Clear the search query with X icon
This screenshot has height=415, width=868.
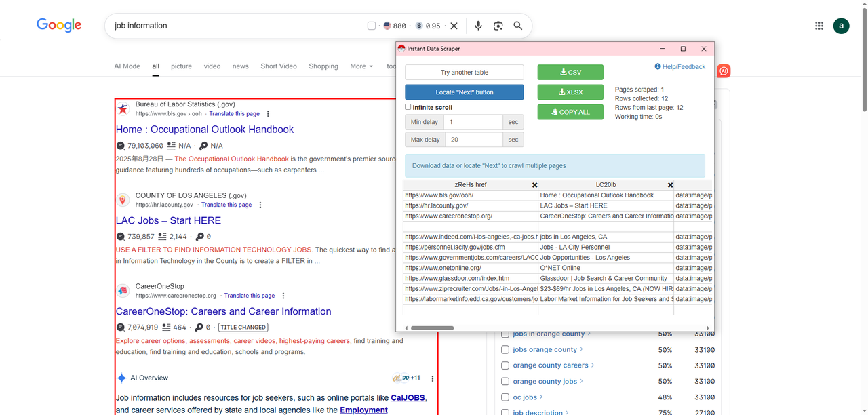[x=454, y=26]
